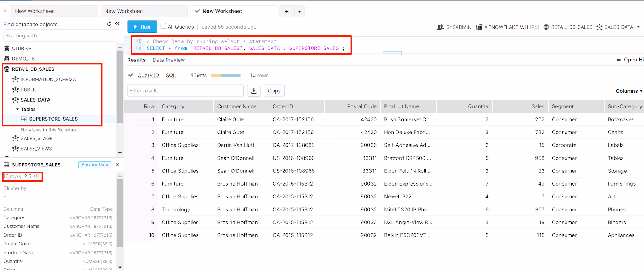Open the Columns dropdown
The height and width of the screenshot is (270, 644).
629,91
